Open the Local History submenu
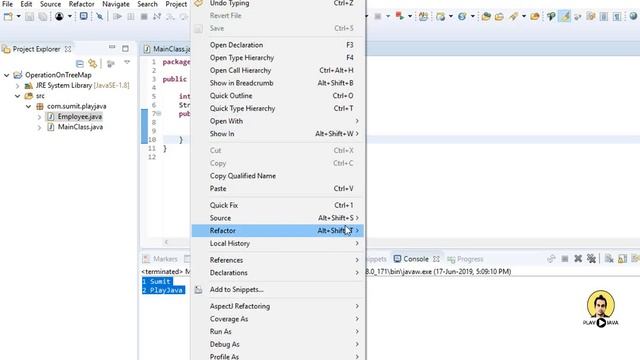The image size is (640, 360). click(278, 243)
